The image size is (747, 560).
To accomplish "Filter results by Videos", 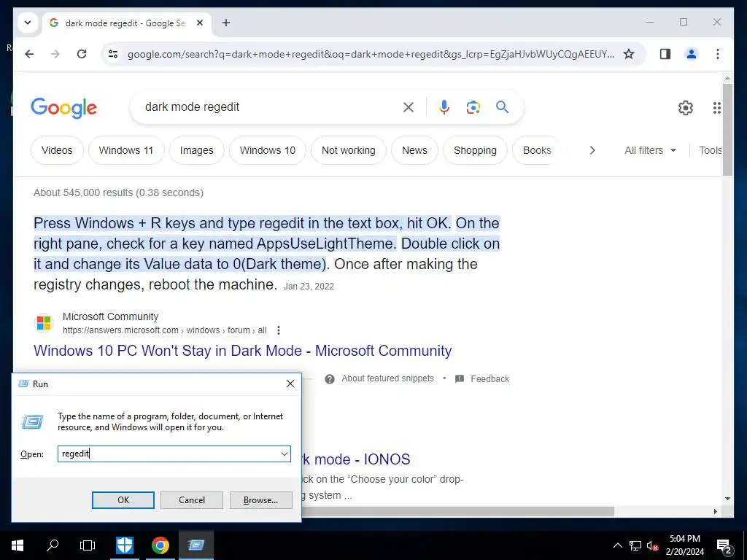I will coord(57,150).
